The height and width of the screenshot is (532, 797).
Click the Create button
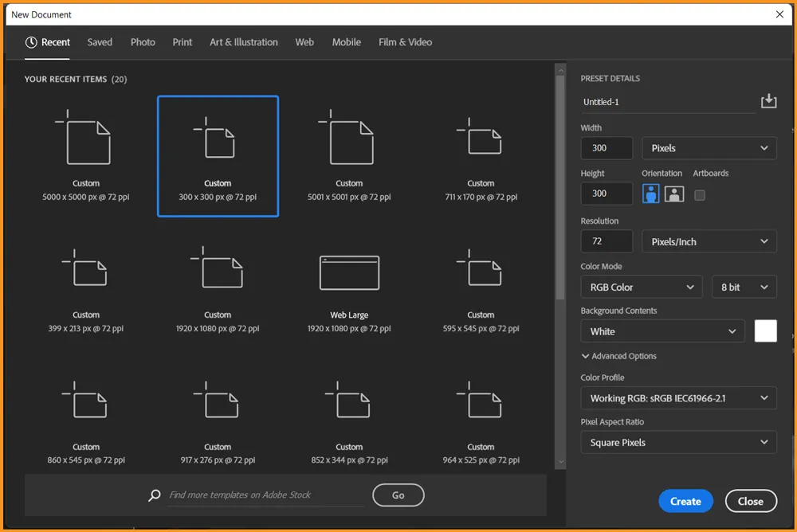tap(685, 501)
